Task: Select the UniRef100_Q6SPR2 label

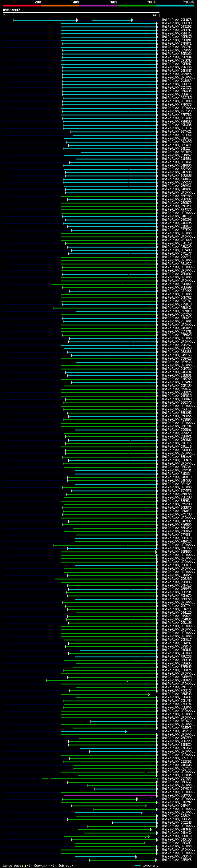Action: 177,50
